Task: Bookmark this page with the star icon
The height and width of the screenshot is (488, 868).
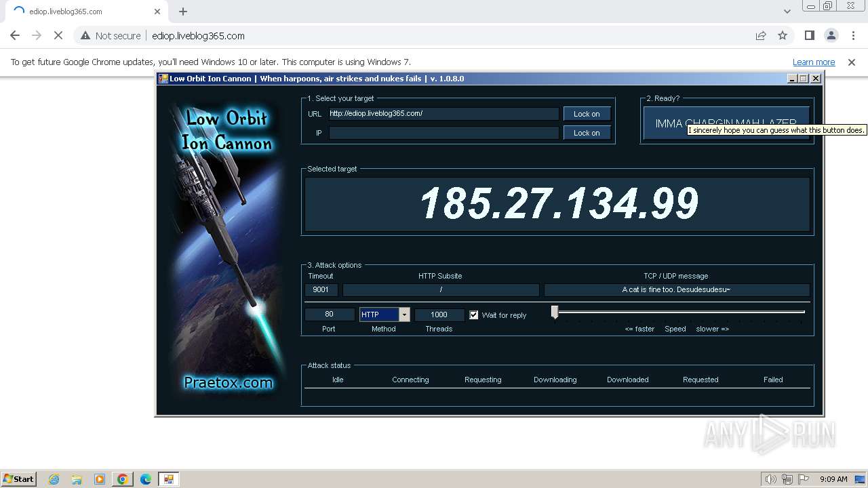Action: (783, 35)
